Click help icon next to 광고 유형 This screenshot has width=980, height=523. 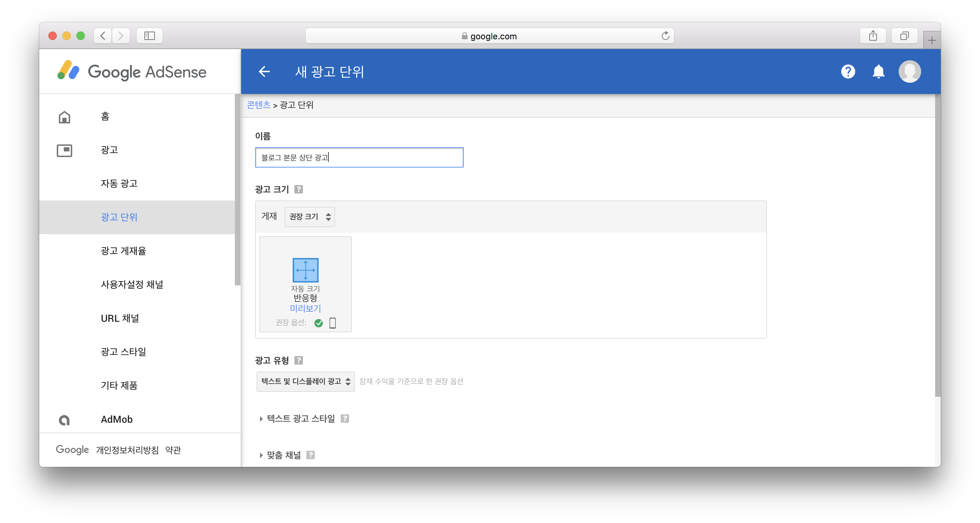click(299, 360)
